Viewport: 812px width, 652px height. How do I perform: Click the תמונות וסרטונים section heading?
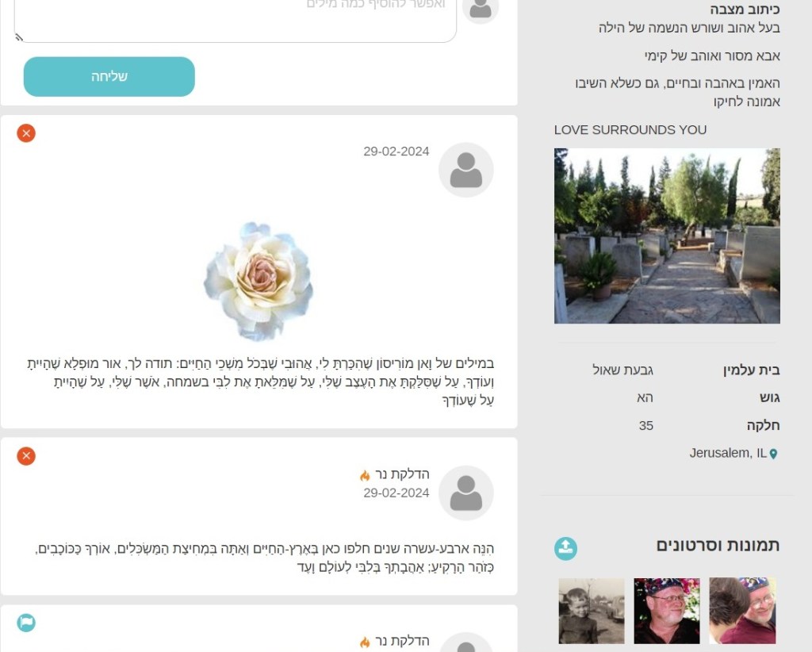point(718,546)
